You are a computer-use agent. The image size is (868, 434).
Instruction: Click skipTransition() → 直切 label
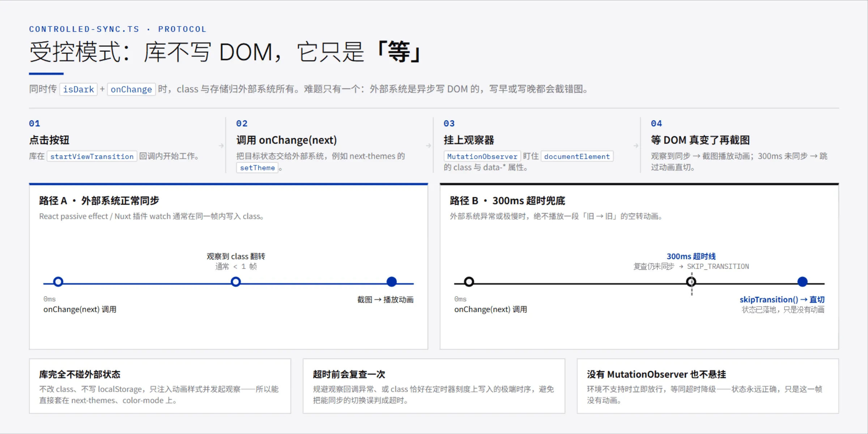coord(782,299)
